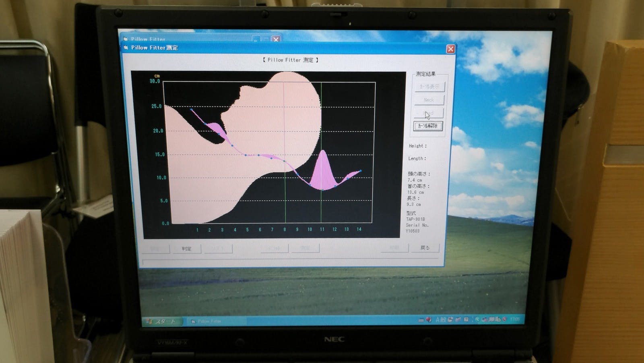Image resolution: width=644 pixels, height=363 pixels.
Task: Click the Pillow Fitter 測定 window title text
Action: [x=155, y=48]
